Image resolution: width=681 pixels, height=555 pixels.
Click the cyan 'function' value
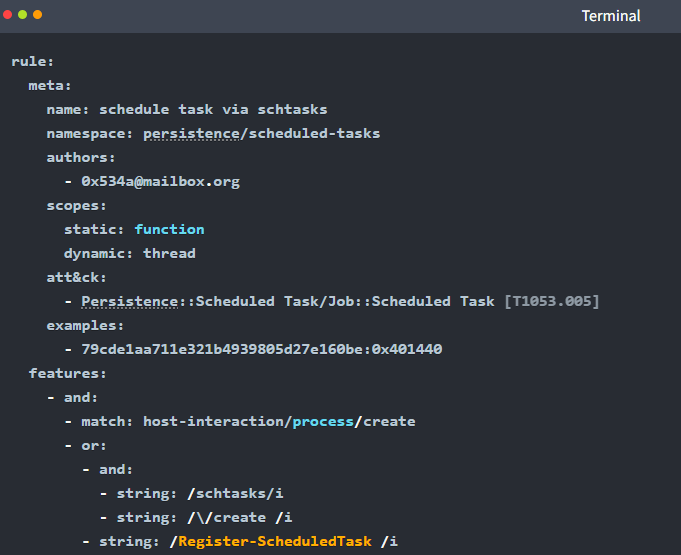(x=169, y=229)
